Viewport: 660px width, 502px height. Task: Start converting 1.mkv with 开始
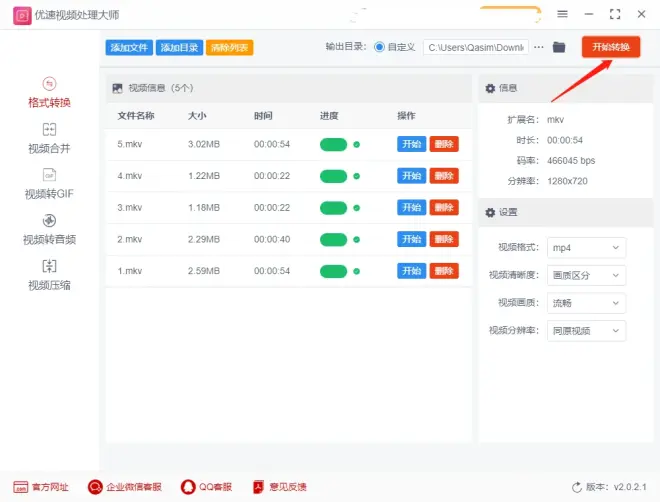412,271
